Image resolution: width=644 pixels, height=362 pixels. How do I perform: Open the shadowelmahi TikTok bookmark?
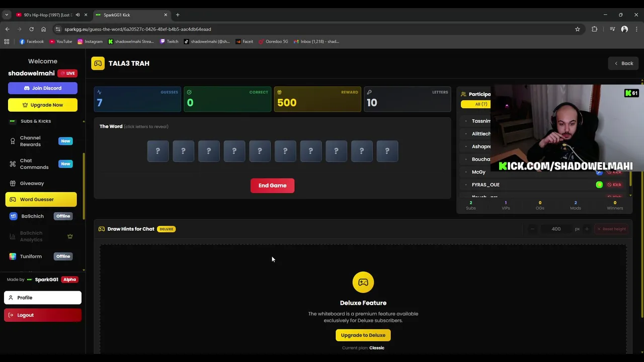[x=207, y=42]
